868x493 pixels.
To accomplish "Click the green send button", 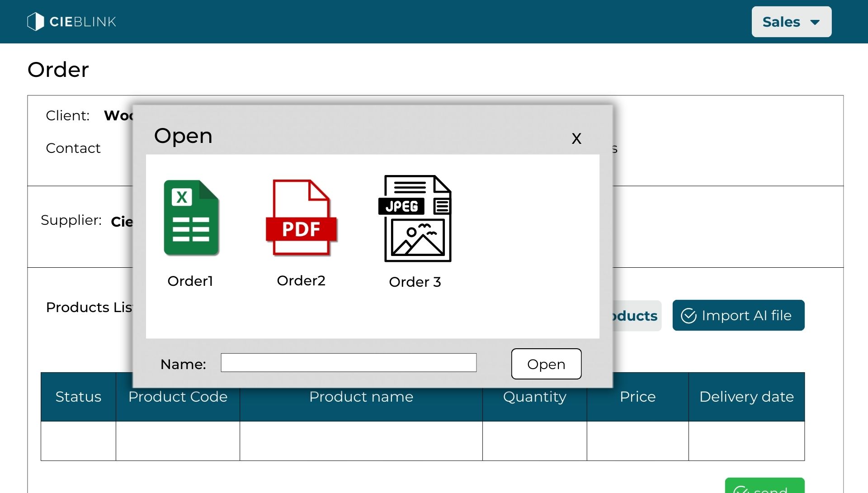I will [764, 487].
